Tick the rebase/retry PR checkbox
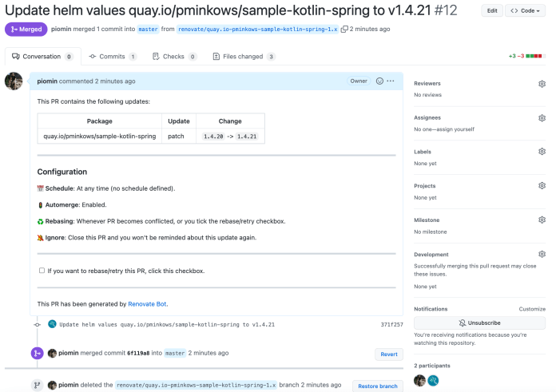 click(42, 271)
